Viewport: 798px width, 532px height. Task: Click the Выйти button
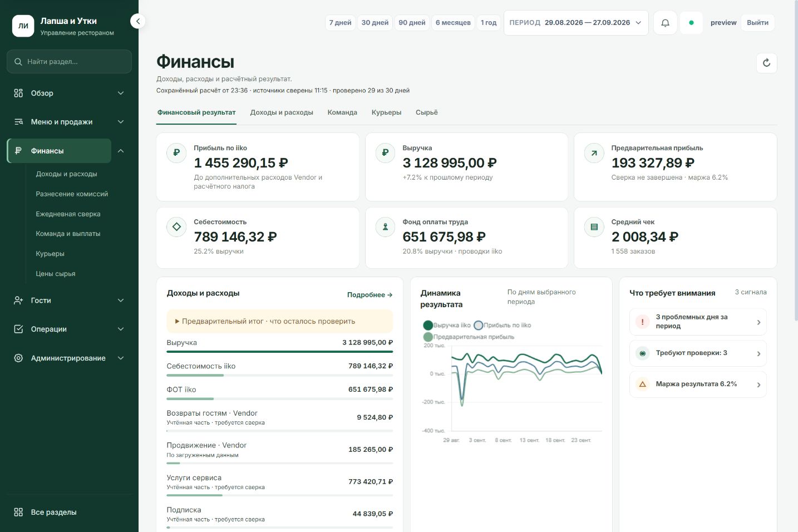(758, 23)
